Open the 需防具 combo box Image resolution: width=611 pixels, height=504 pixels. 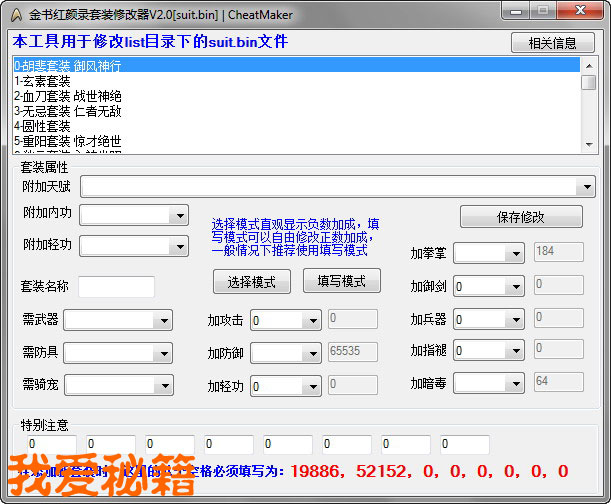(163, 354)
